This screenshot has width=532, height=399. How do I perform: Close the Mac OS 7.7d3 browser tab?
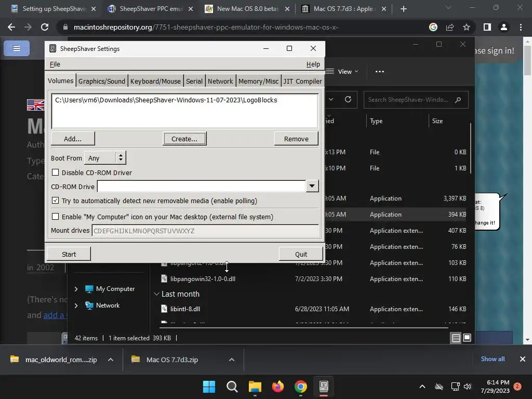point(384,9)
